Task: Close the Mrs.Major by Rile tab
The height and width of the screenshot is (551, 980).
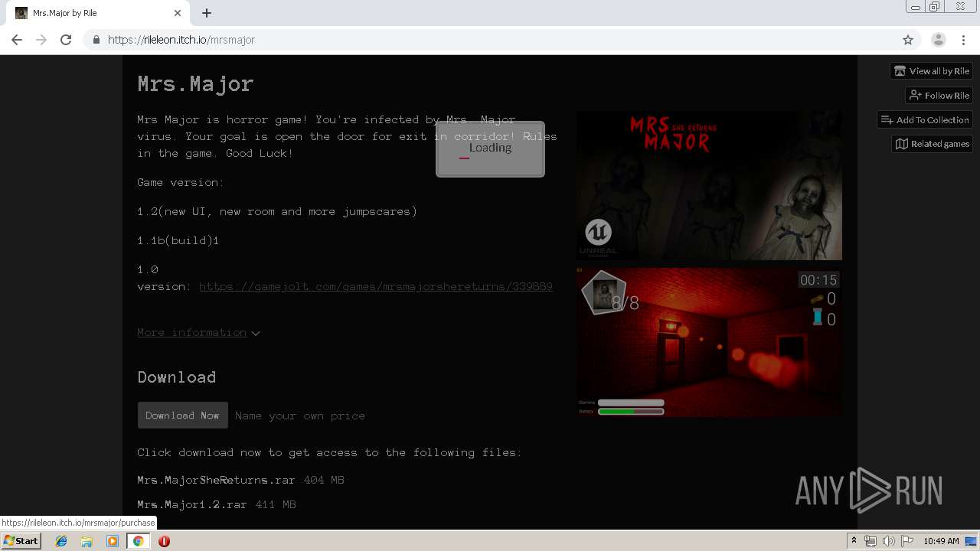Action: click(x=178, y=13)
